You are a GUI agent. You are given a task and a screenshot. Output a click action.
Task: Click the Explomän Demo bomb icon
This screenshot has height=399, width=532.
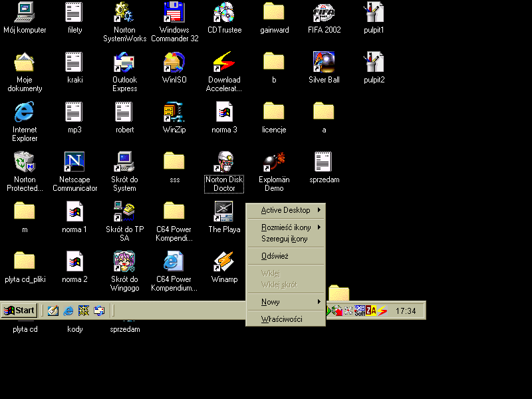(x=274, y=162)
